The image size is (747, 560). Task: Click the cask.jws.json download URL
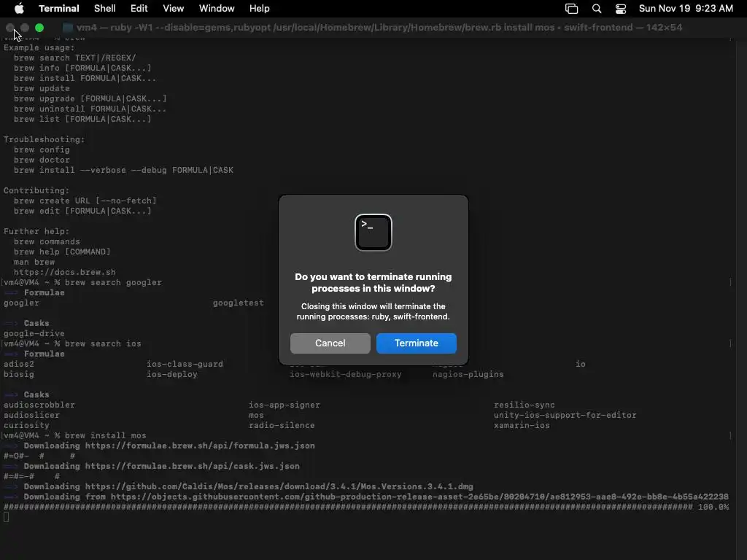pyautogui.click(x=193, y=466)
